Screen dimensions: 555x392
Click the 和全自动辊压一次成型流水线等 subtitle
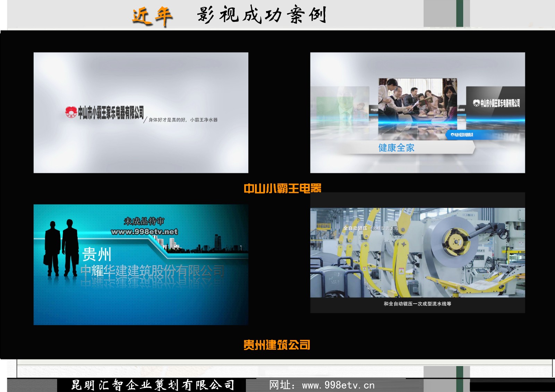click(417, 304)
